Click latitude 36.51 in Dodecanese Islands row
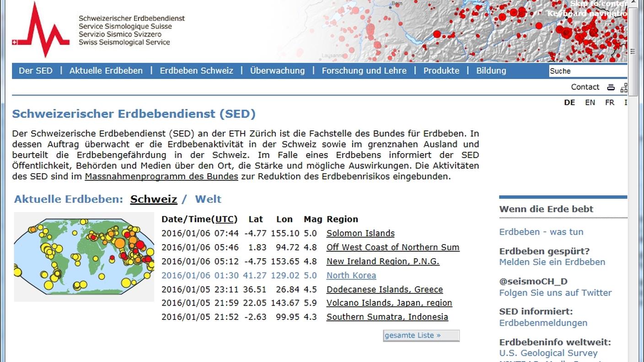The width and height of the screenshot is (644, 362). 255,290
